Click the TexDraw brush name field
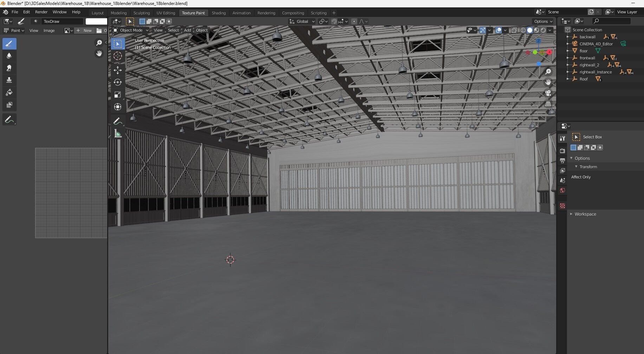644x354 pixels. coord(63,21)
